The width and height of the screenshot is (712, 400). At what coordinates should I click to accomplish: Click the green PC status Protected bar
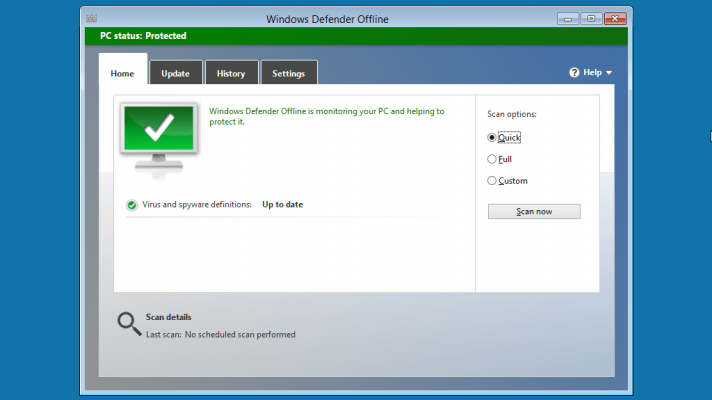click(x=355, y=36)
